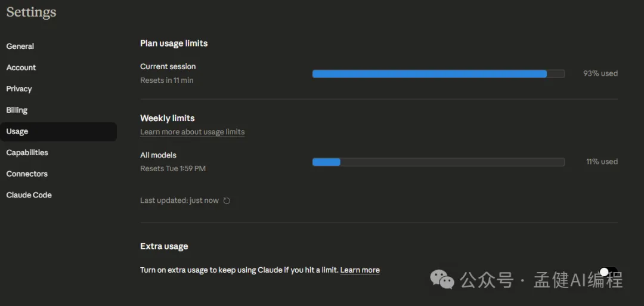Image resolution: width=644 pixels, height=306 pixels.
Task: Click the 93% used label
Action: click(x=600, y=74)
